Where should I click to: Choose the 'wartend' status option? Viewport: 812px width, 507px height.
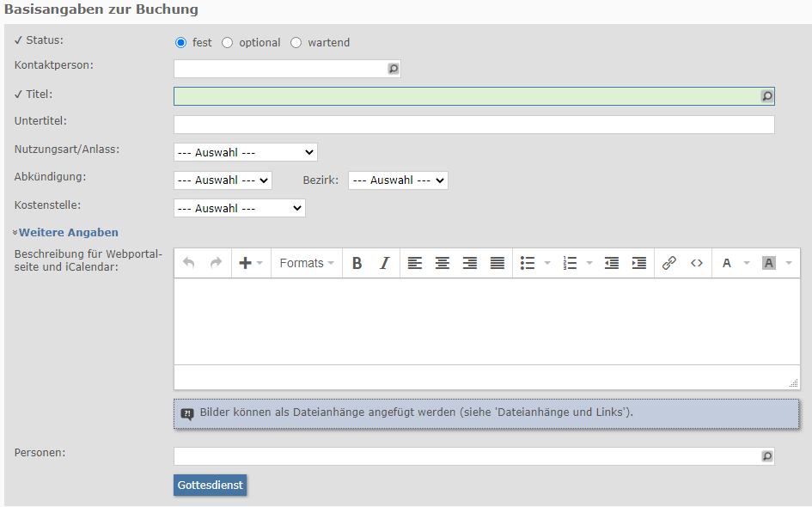pyautogui.click(x=296, y=42)
